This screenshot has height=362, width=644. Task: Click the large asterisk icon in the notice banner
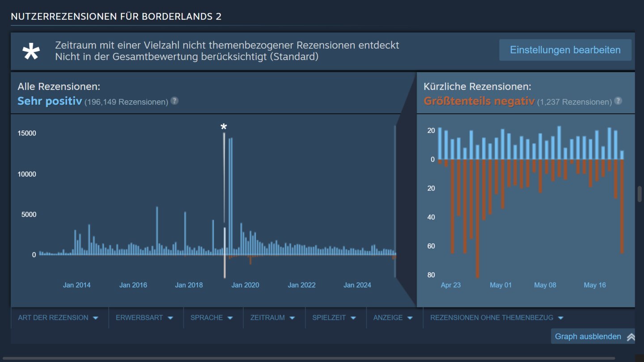(31, 52)
